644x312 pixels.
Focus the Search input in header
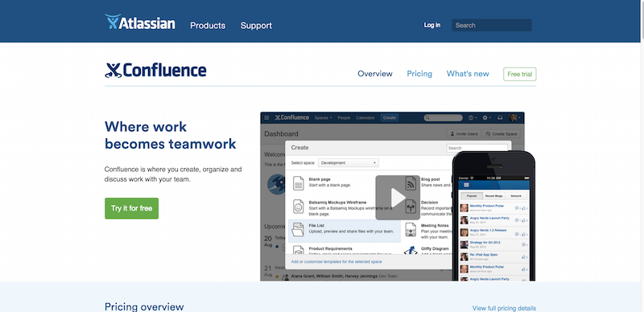pos(492,25)
